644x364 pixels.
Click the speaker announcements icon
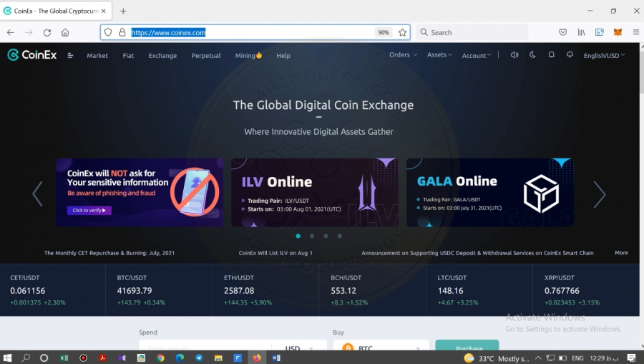tap(514, 54)
